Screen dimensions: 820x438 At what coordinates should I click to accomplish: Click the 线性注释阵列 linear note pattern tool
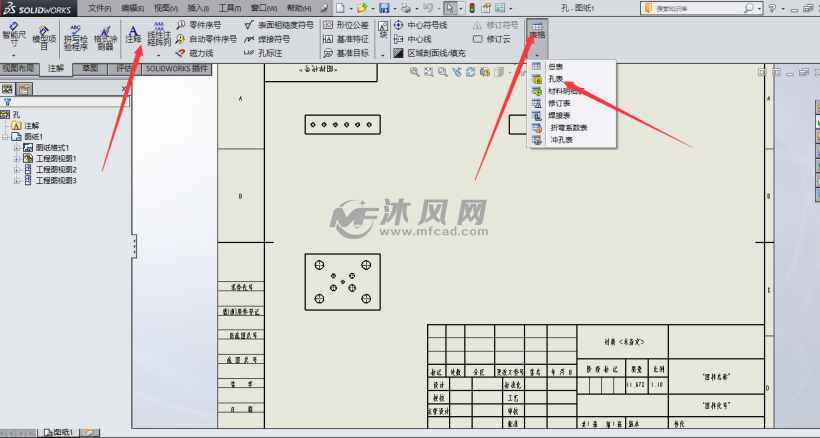click(159, 34)
